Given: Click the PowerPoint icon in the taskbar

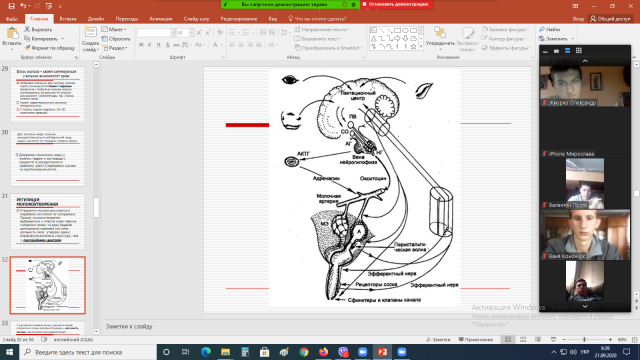Looking at the screenshot, I should [x=382, y=352].
